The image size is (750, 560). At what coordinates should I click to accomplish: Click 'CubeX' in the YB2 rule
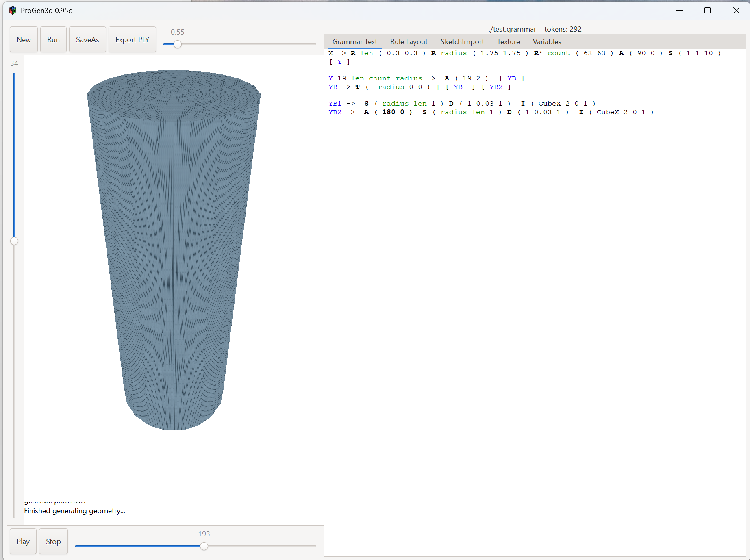(x=608, y=112)
